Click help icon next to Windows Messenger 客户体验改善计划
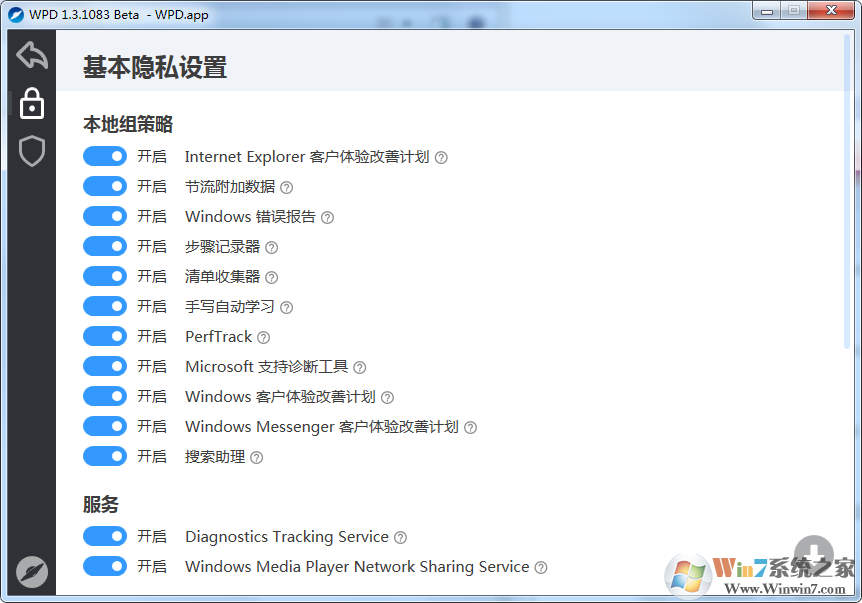This screenshot has height=603, width=862. [471, 427]
